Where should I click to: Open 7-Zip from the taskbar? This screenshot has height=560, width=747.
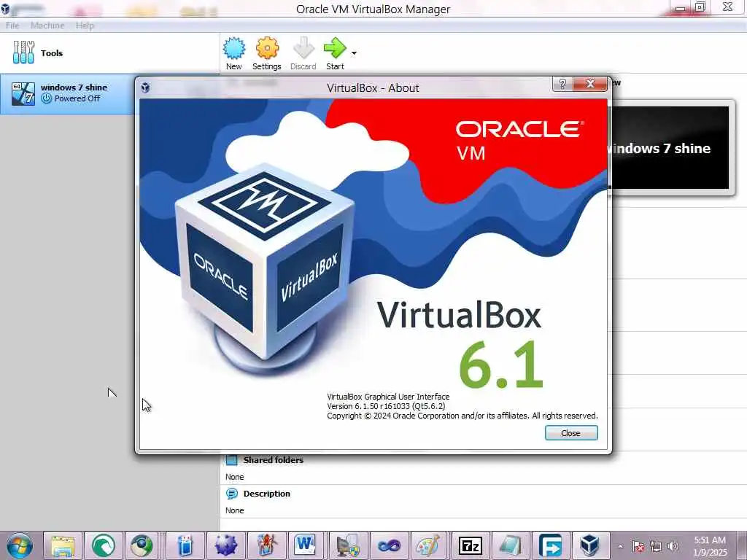tap(471, 545)
